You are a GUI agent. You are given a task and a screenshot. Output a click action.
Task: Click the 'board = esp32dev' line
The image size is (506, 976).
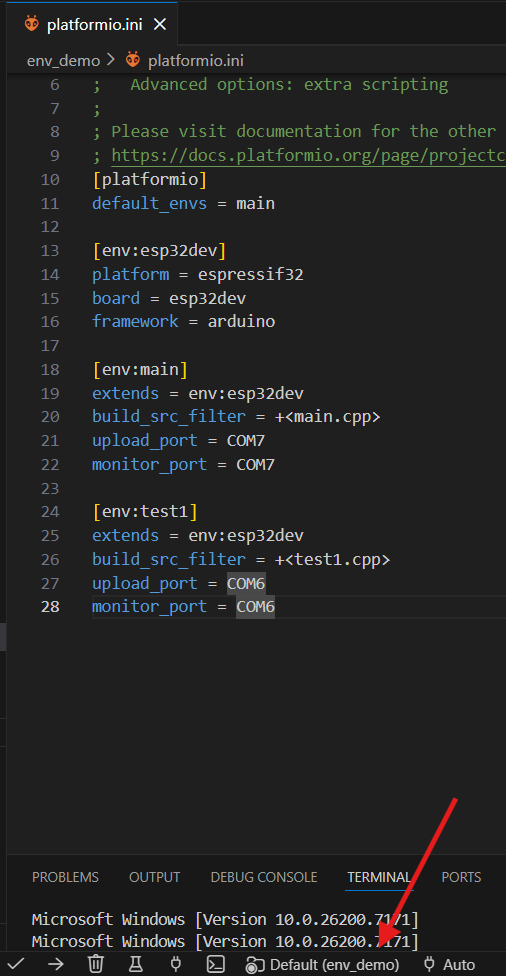169,298
